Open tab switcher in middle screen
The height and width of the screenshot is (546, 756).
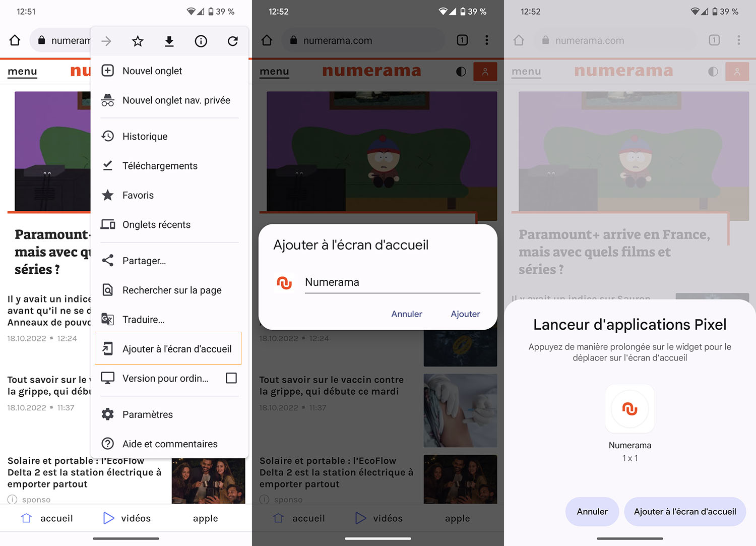tap(462, 40)
